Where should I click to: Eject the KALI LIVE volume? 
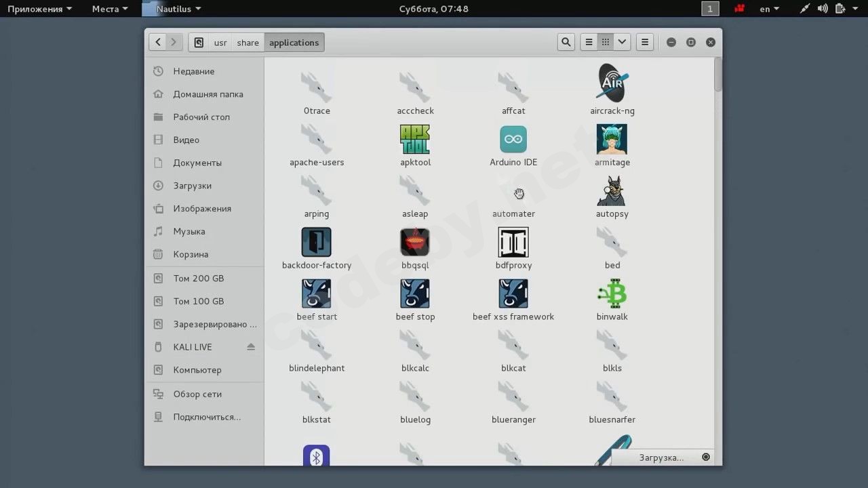251,347
